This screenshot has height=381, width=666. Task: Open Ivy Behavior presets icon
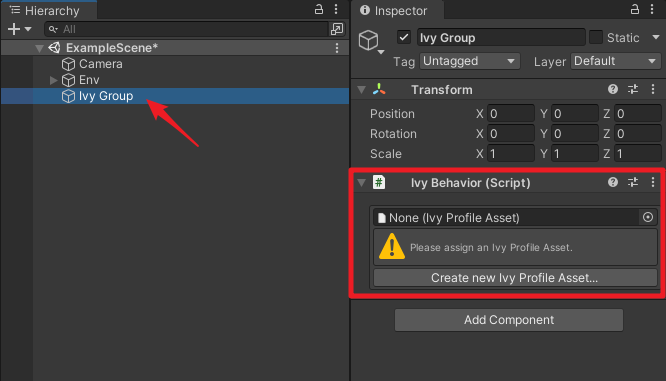click(x=633, y=182)
